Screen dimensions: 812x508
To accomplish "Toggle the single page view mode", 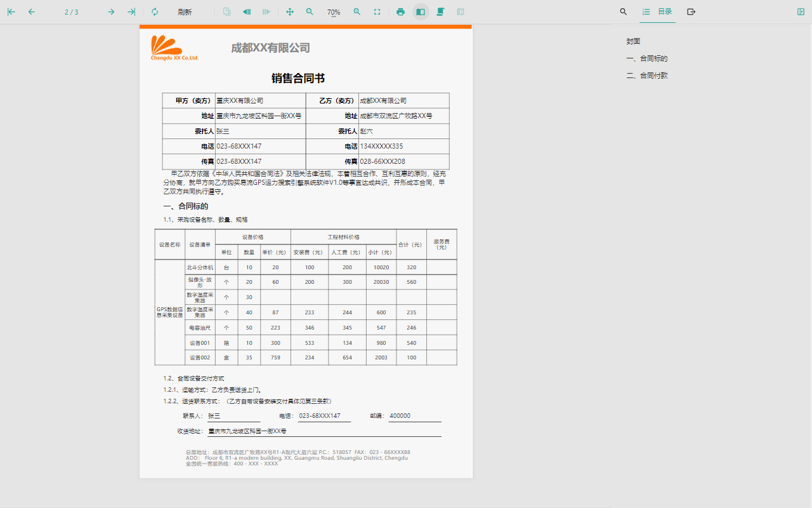I will tap(421, 12).
